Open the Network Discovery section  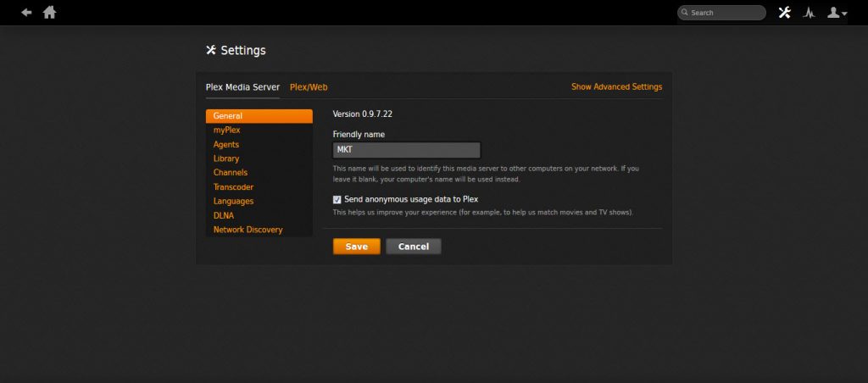259,230
